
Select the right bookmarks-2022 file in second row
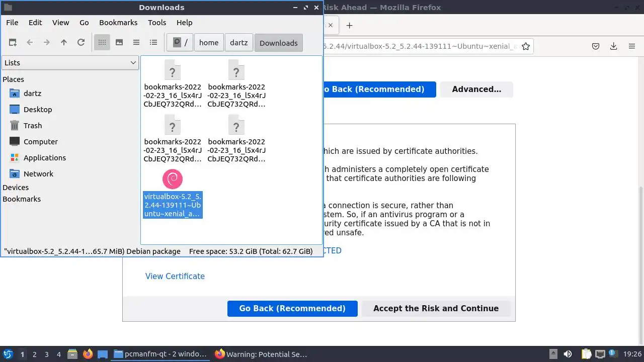tap(236, 139)
